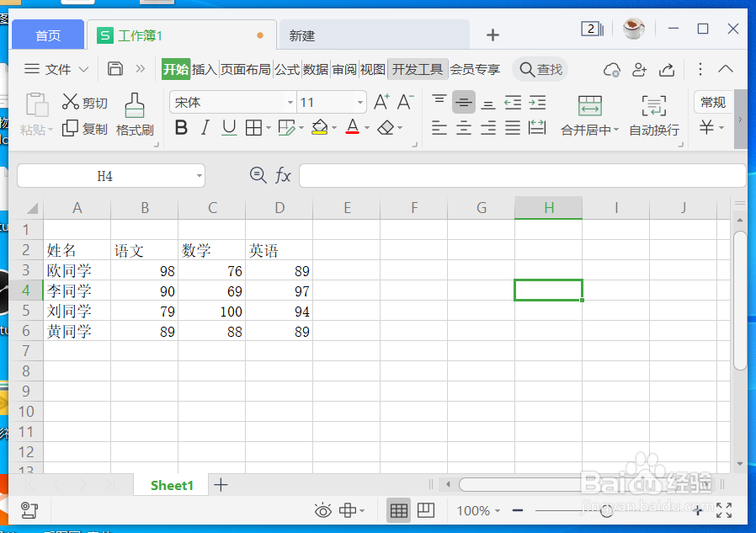Click the Save icon near 文件
This screenshot has height=533, width=756.
pos(114,69)
